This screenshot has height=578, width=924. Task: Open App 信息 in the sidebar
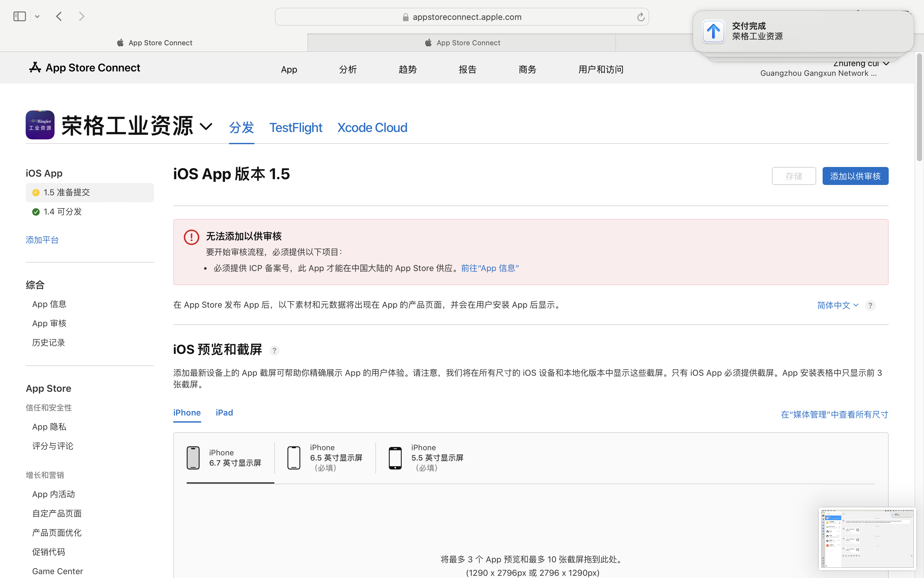(49, 304)
